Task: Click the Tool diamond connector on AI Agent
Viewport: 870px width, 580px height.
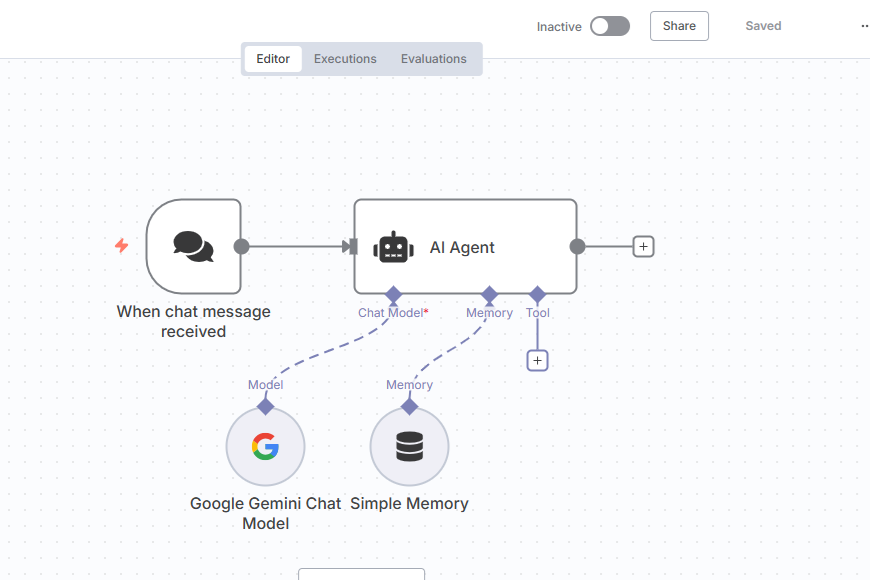Action: [x=538, y=294]
